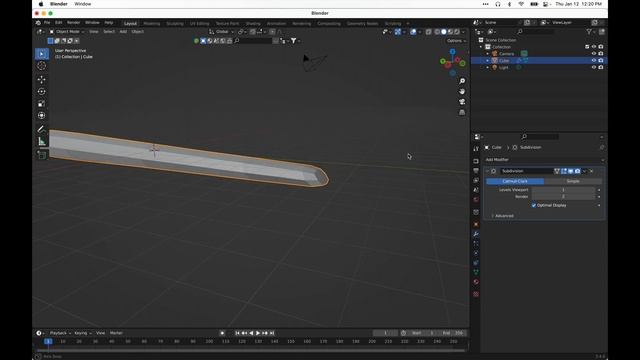Open timeline Playback dropdown

coord(60,333)
